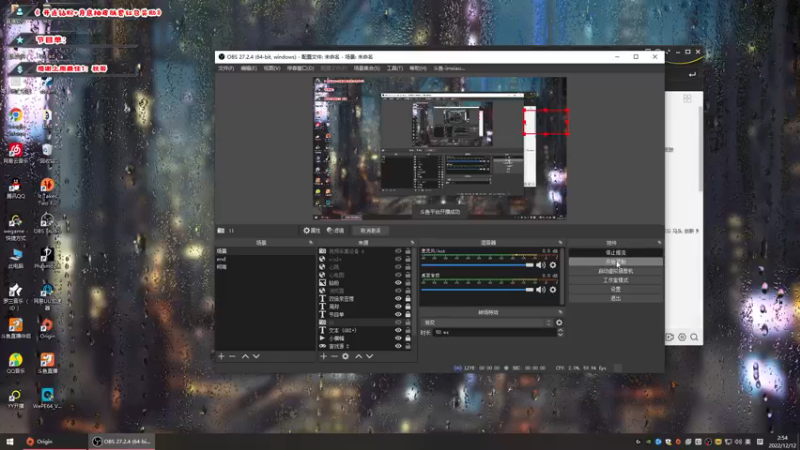Open the 编辑(E) menu

click(x=248, y=68)
